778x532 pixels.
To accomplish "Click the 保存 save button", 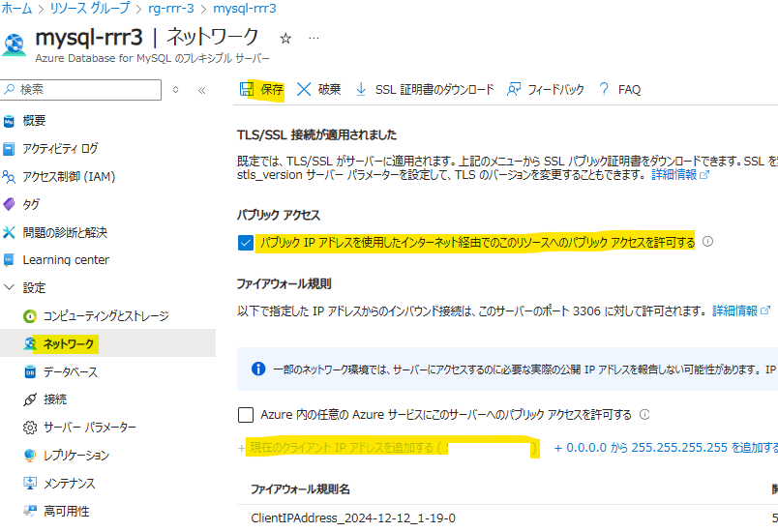I will 261,89.
